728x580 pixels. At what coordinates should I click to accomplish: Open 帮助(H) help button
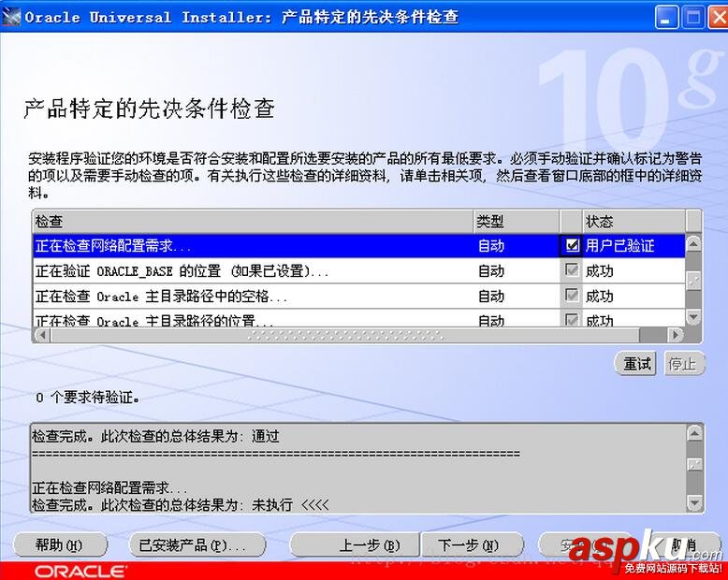coord(60,545)
